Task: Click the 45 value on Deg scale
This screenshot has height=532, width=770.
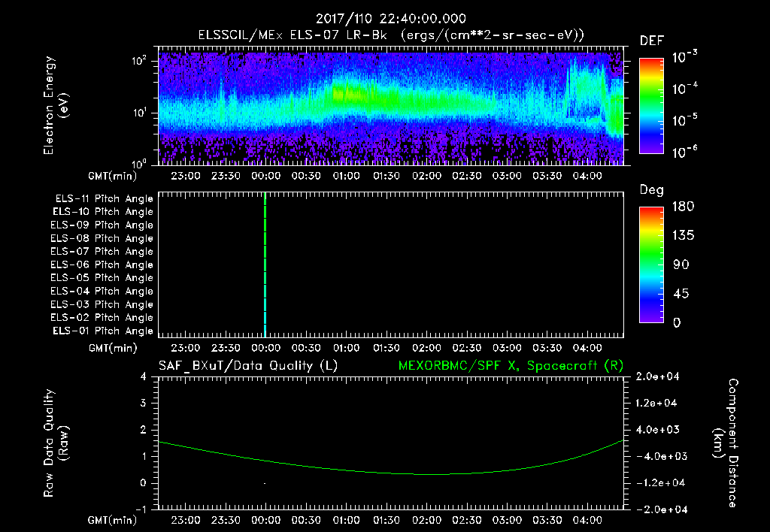Action: pos(681,294)
